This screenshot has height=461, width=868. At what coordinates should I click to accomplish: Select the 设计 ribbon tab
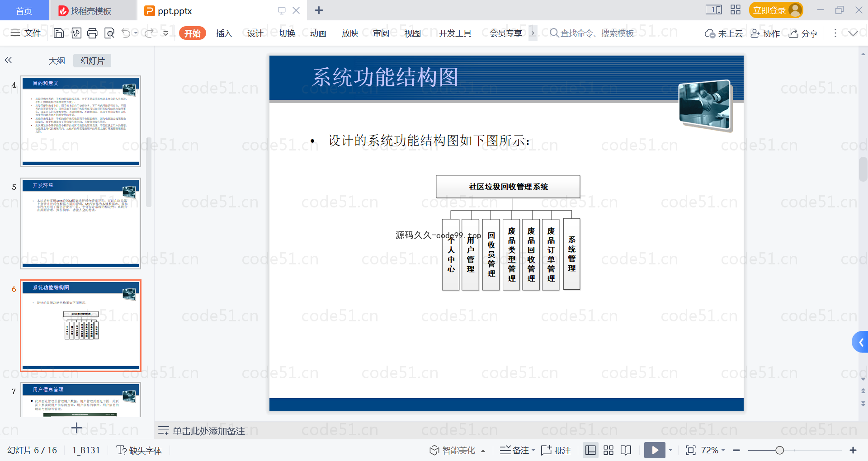pyautogui.click(x=255, y=33)
